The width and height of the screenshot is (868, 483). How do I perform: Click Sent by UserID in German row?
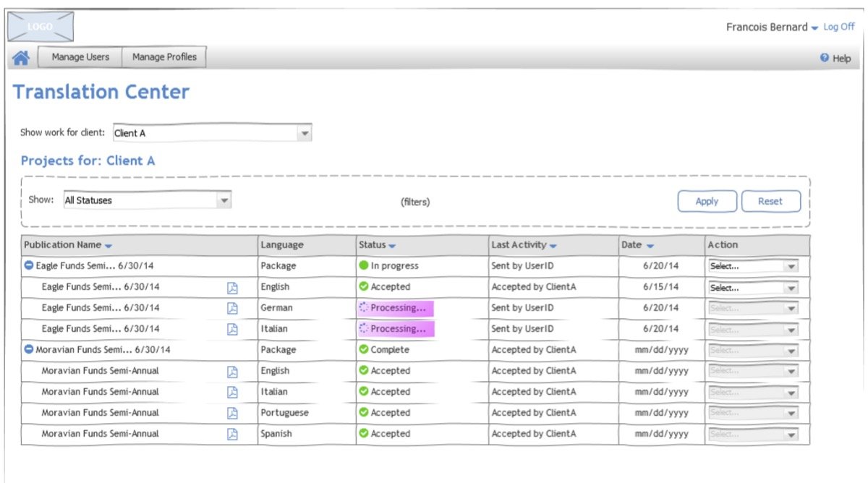522,307
